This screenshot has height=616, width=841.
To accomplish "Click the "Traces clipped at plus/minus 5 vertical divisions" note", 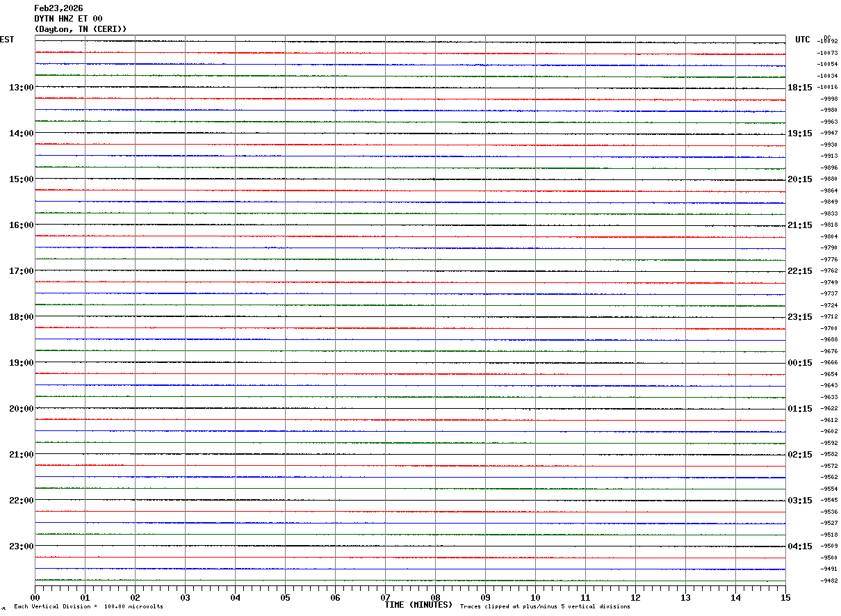I will point(545,607).
